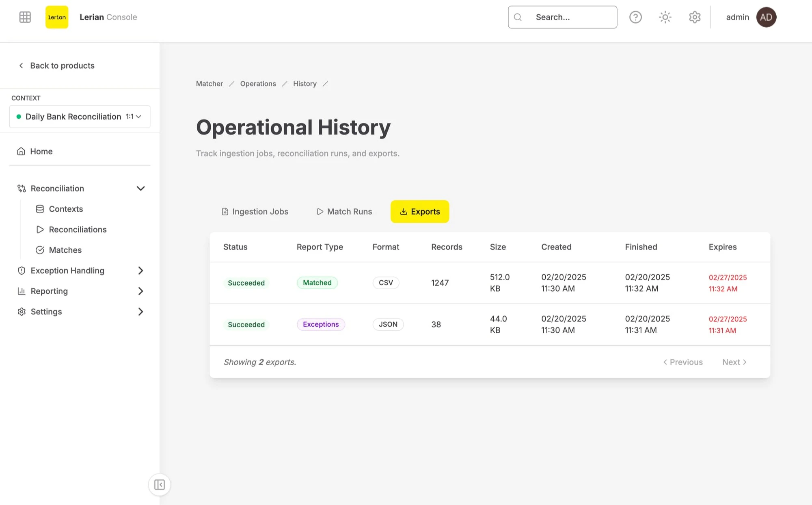This screenshot has height=505, width=812.
Task: Toggle light/dark theme sun icon
Action: pyautogui.click(x=665, y=17)
